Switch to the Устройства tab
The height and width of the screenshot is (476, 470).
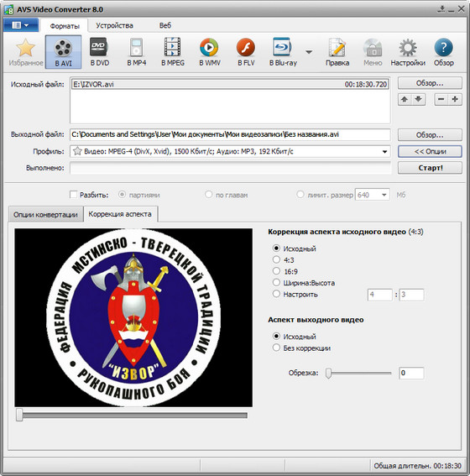[x=114, y=25]
